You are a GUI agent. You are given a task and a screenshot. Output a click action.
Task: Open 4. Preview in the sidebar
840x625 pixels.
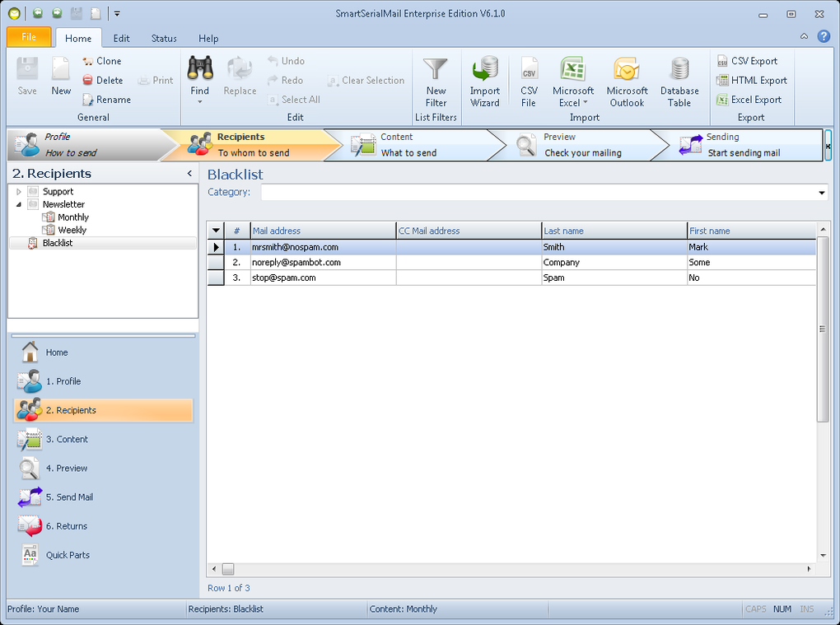(x=53, y=468)
